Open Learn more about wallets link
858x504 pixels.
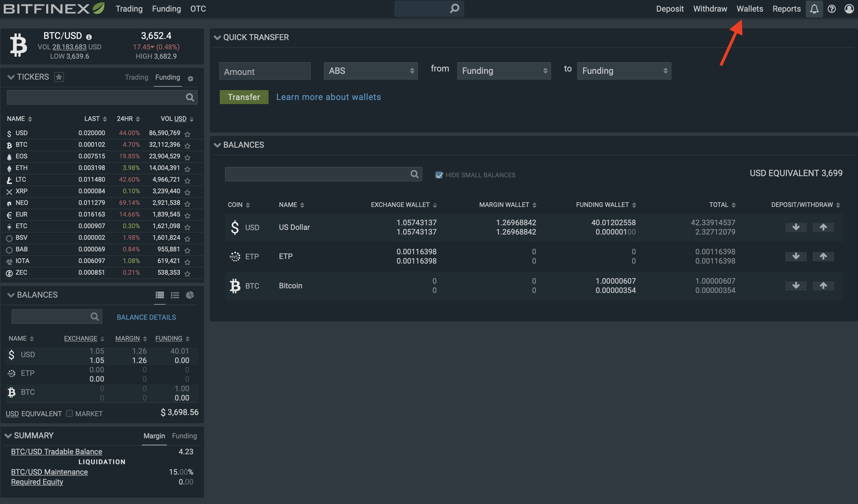coord(328,97)
